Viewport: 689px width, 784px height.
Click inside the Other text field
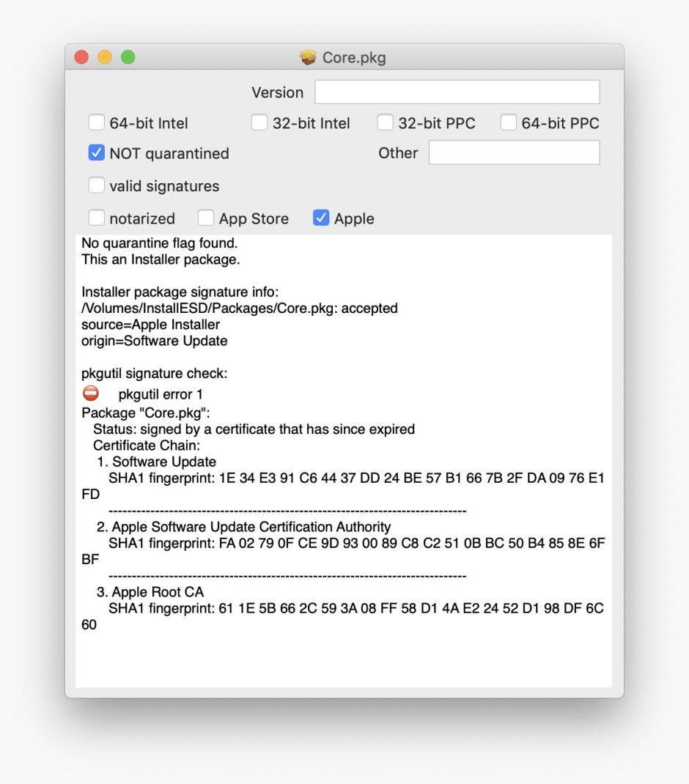[513, 152]
